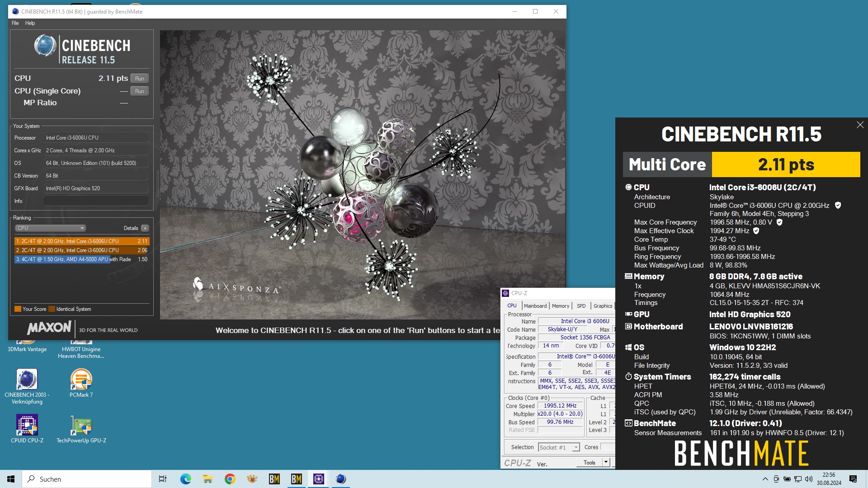Open the notification center icon
868x488 pixels.
pyautogui.click(x=853, y=479)
